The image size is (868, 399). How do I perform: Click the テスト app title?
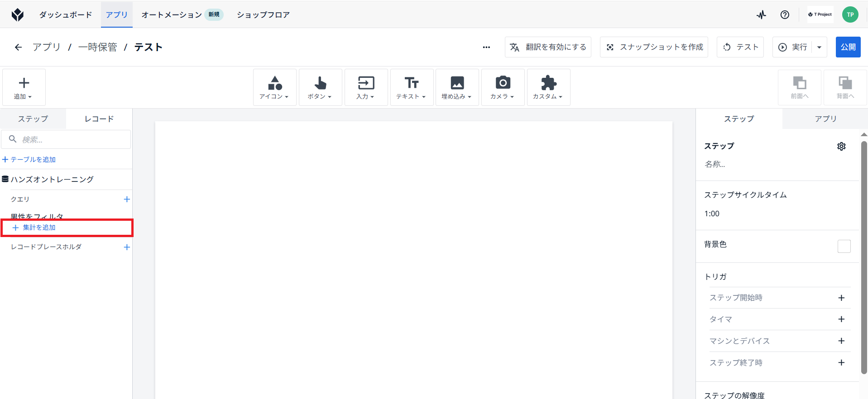pos(148,47)
